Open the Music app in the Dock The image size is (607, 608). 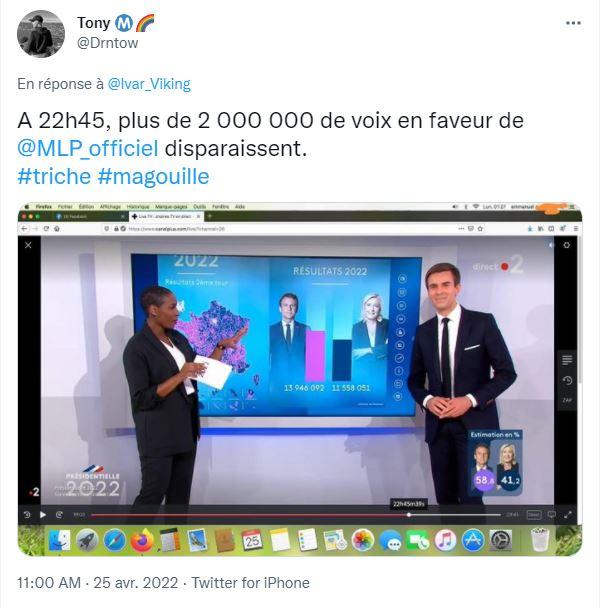coord(446,540)
